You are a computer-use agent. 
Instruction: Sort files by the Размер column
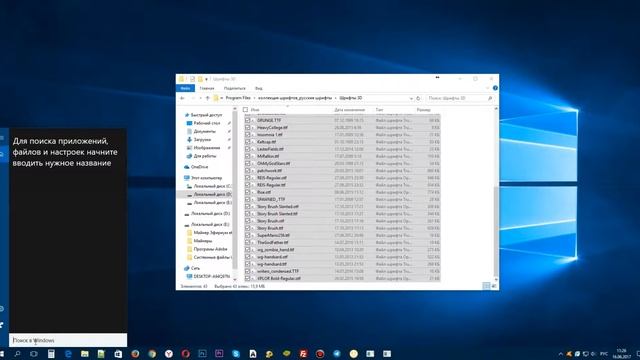coord(423,110)
